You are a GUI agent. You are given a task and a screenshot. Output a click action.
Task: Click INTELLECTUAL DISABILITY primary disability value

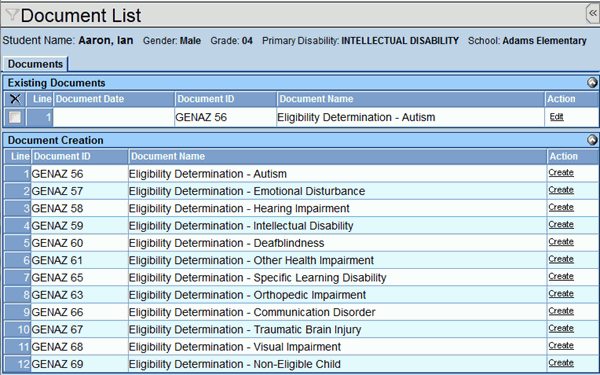click(x=400, y=41)
